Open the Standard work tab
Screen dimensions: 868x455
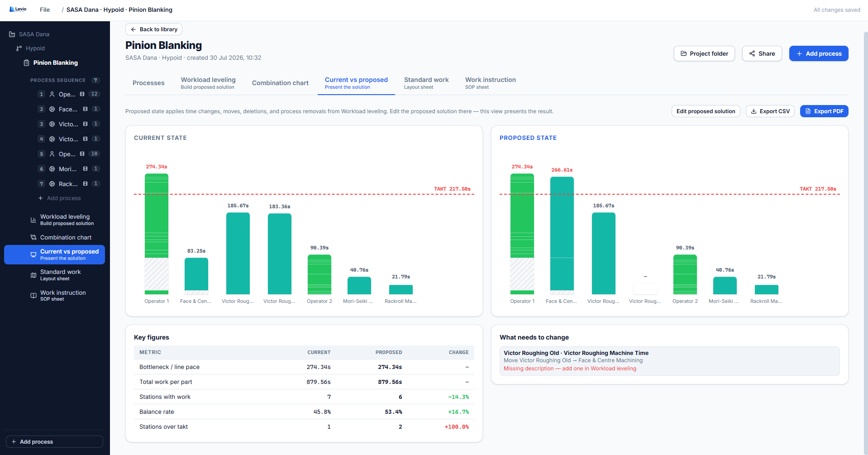point(426,83)
